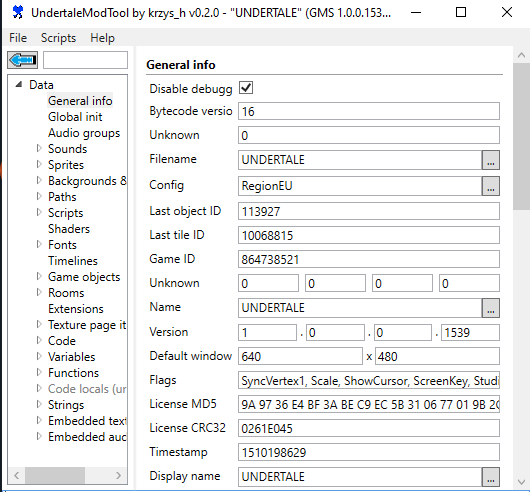Expand the Rooms tree node

[x=39, y=292]
